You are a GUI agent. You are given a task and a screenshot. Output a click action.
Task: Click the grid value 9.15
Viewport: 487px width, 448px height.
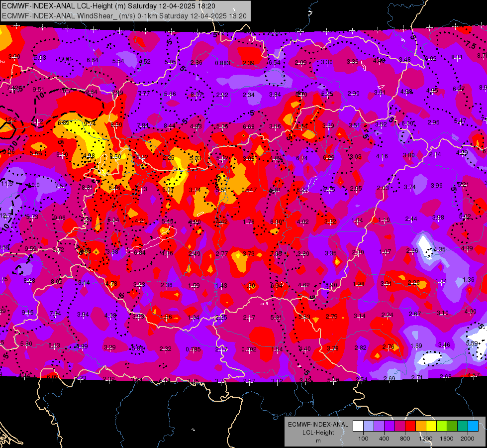click(x=28, y=313)
